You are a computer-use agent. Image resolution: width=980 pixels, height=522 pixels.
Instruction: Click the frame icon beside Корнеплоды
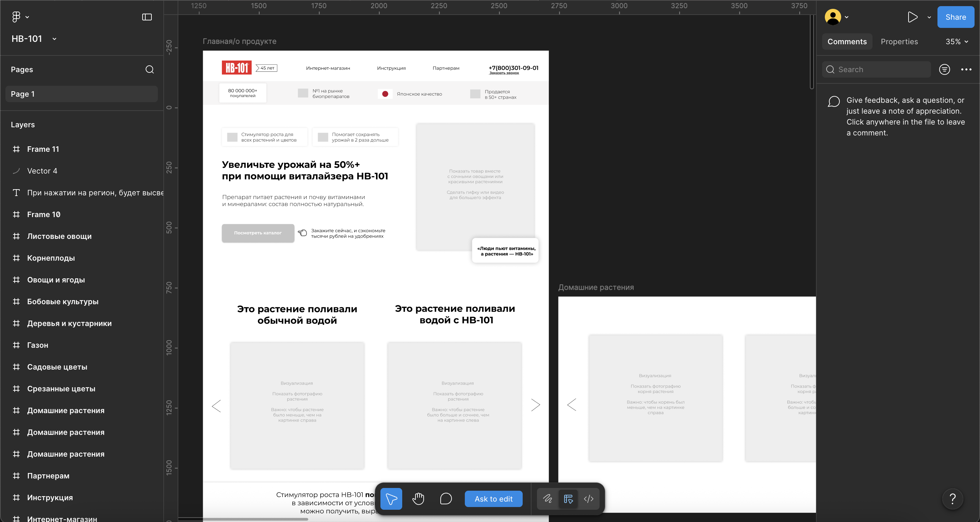(16, 258)
